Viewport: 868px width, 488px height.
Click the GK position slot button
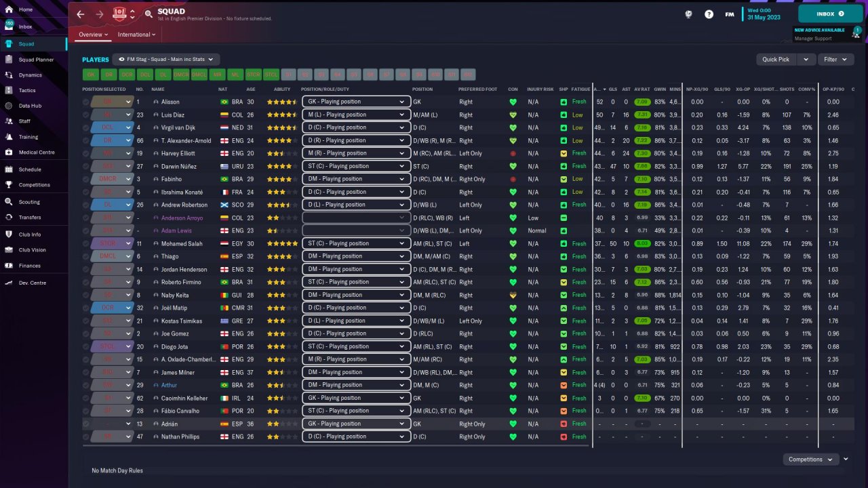point(90,75)
